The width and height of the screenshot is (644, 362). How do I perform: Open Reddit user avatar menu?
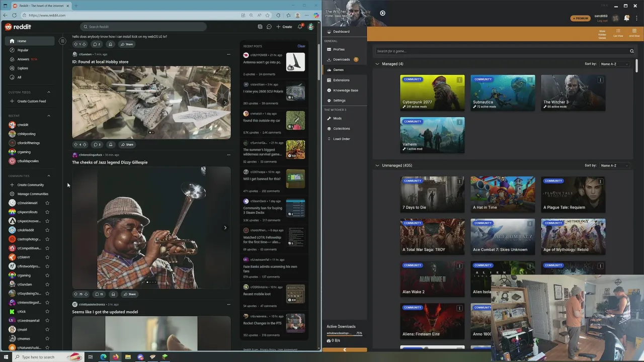click(311, 27)
